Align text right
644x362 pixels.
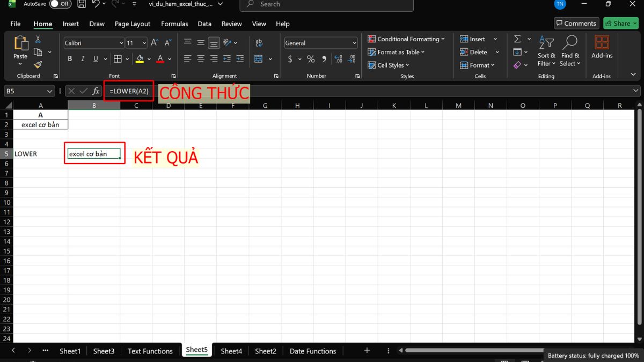(x=214, y=59)
